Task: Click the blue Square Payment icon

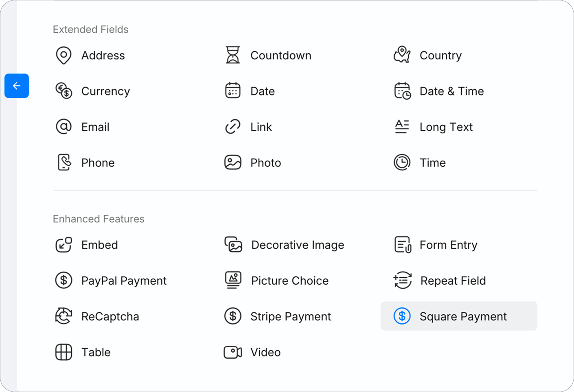Action: 402,316
